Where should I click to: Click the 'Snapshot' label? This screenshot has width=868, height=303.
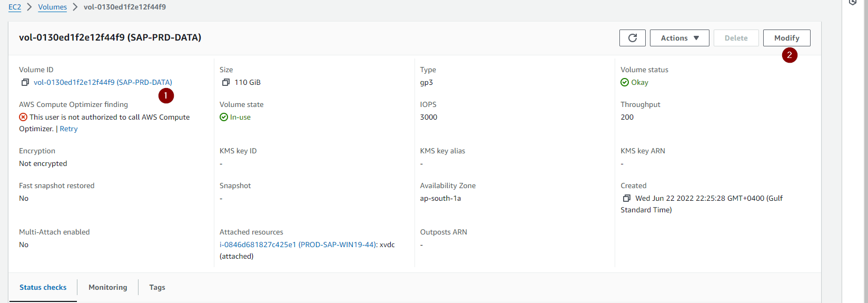(235, 185)
